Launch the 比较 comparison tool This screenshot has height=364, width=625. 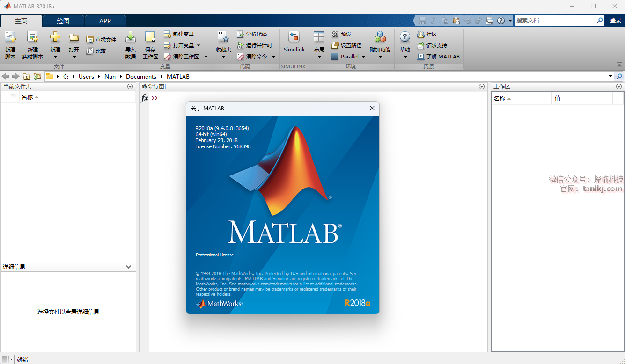96,51
